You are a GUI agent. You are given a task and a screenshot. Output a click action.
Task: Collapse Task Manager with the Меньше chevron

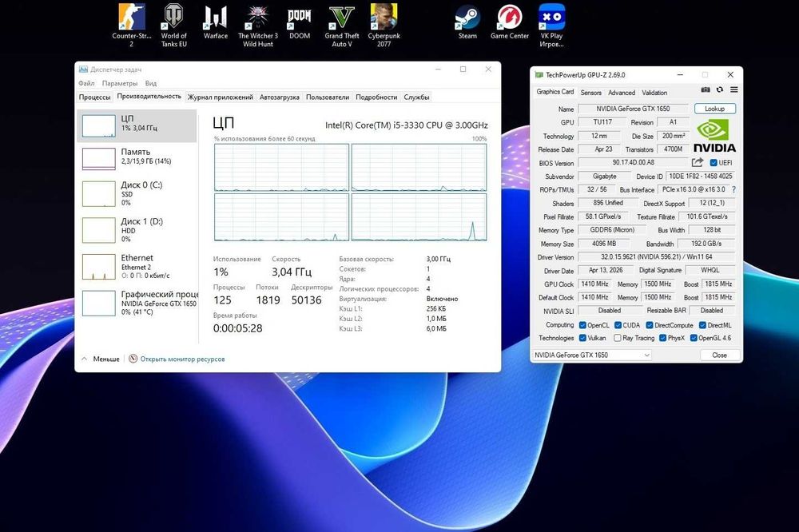85,359
